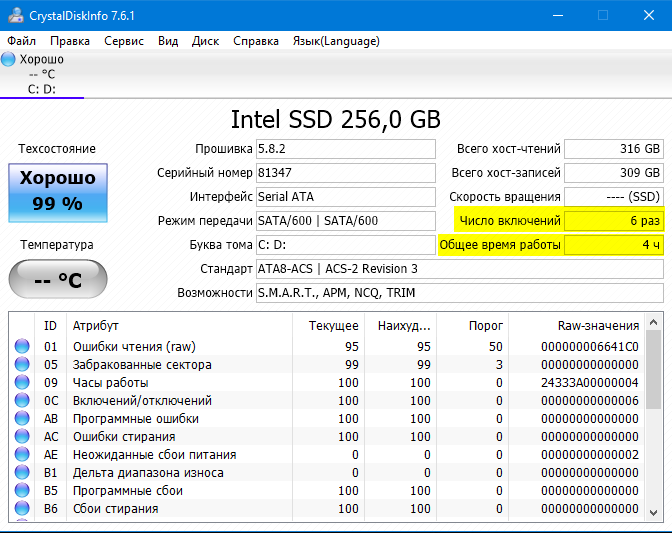
Task: Open the Диск menu
Action: [205, 41]
